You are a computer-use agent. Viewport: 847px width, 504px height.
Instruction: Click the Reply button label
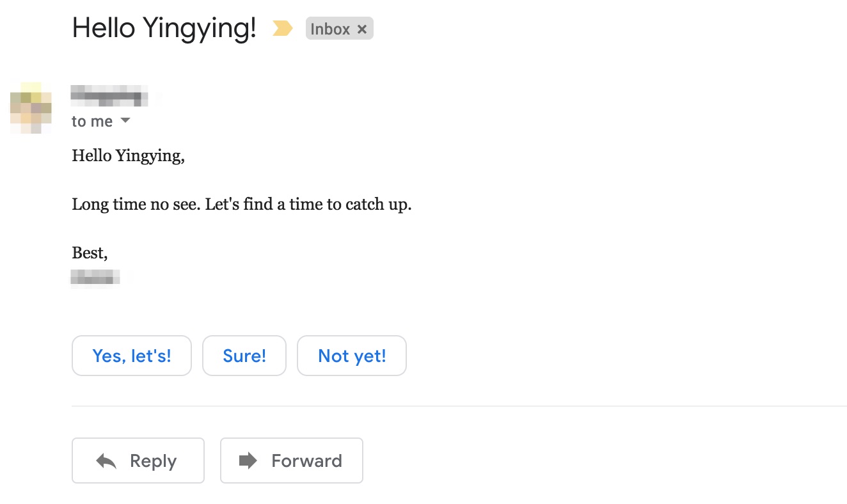pyautogui.click(x=153, y=461)
